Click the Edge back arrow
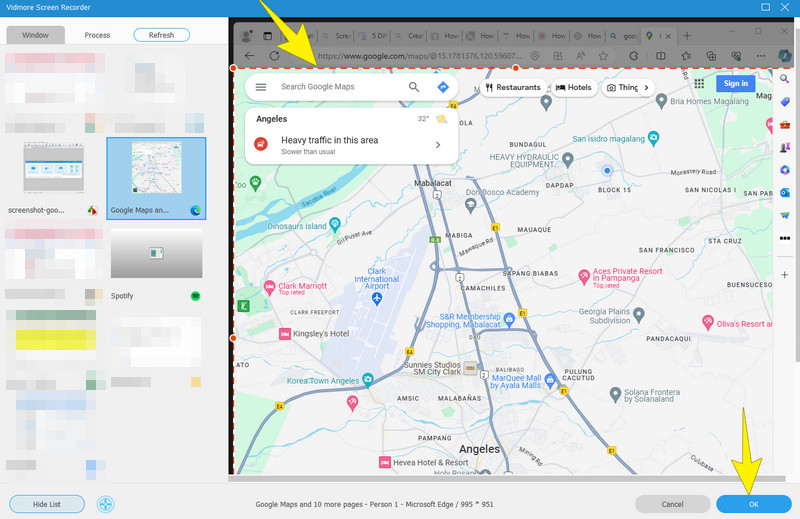Image resolution: width=800 pixels, height=519 pixels. pyautogui.click(x=249, y=56)
